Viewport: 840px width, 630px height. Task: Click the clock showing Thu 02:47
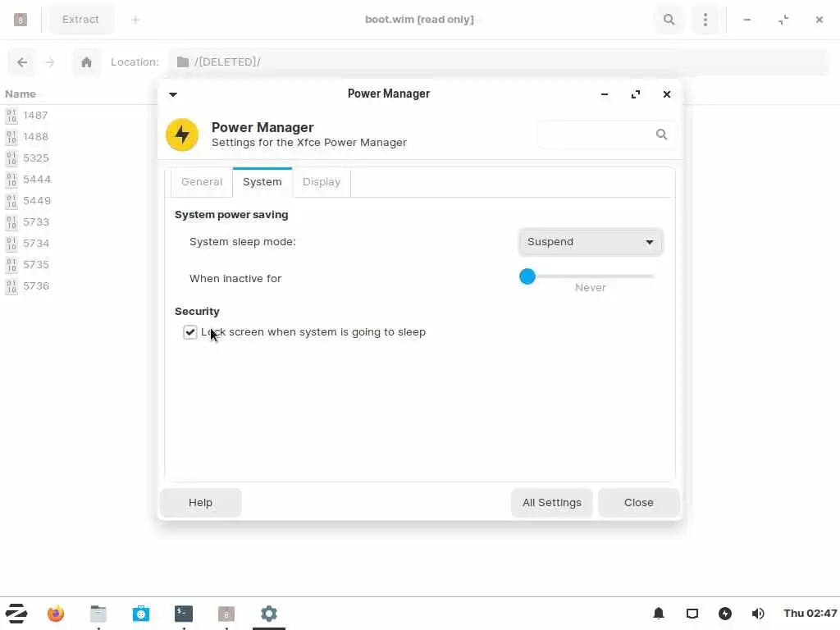(810, 614)
